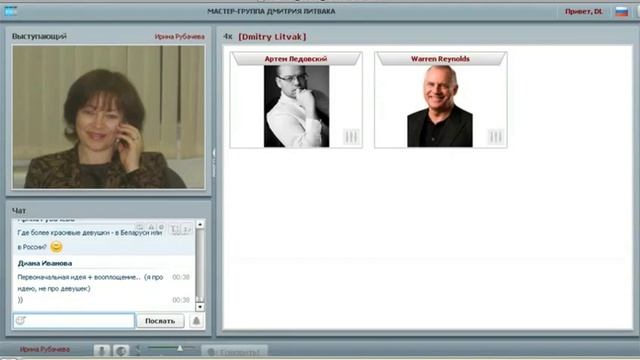Toggle the webcam button in bottom bar
The image size is (640, 360).
[121, 351]
